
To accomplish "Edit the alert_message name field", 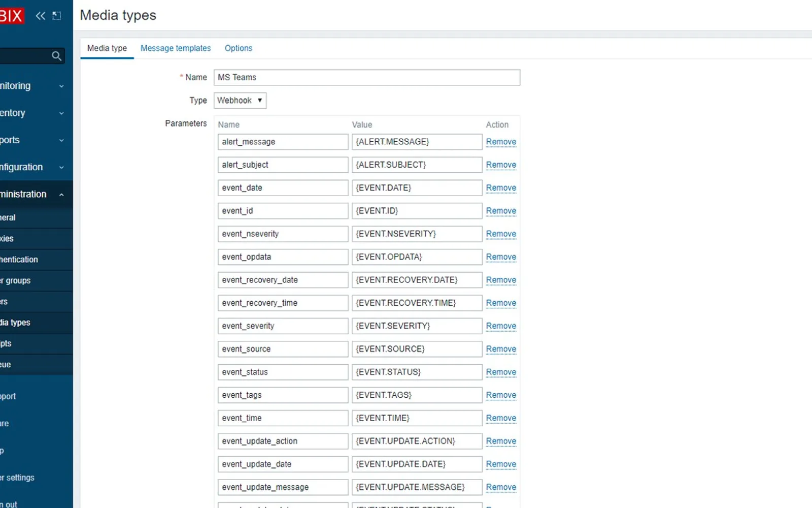I will tap(283, 142).
